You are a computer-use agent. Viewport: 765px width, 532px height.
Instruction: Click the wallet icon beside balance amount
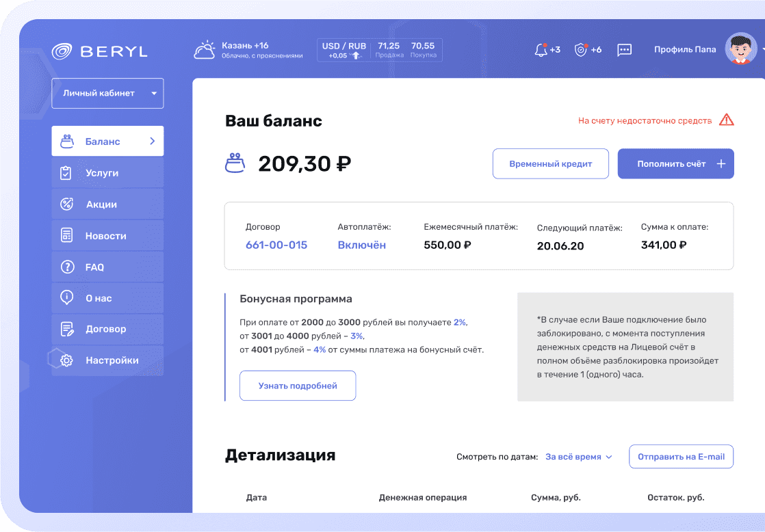point(235,164)
